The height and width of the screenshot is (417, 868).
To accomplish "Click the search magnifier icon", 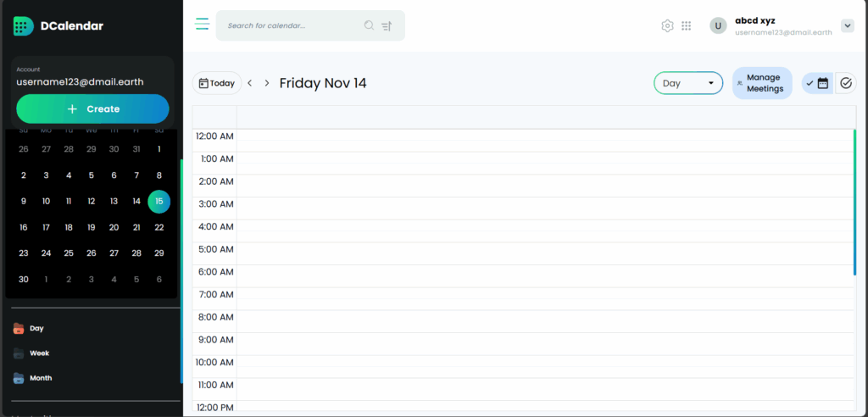I will [369, 25].
